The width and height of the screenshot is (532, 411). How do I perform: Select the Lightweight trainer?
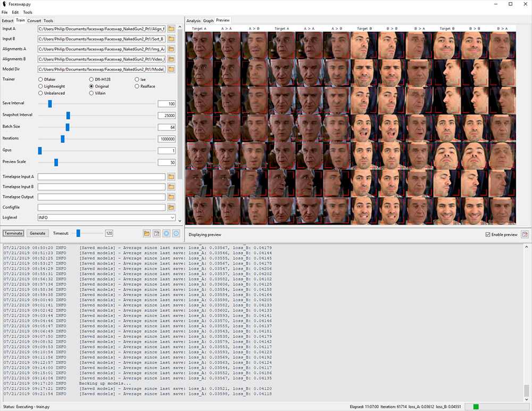click(x=51, y=86)
